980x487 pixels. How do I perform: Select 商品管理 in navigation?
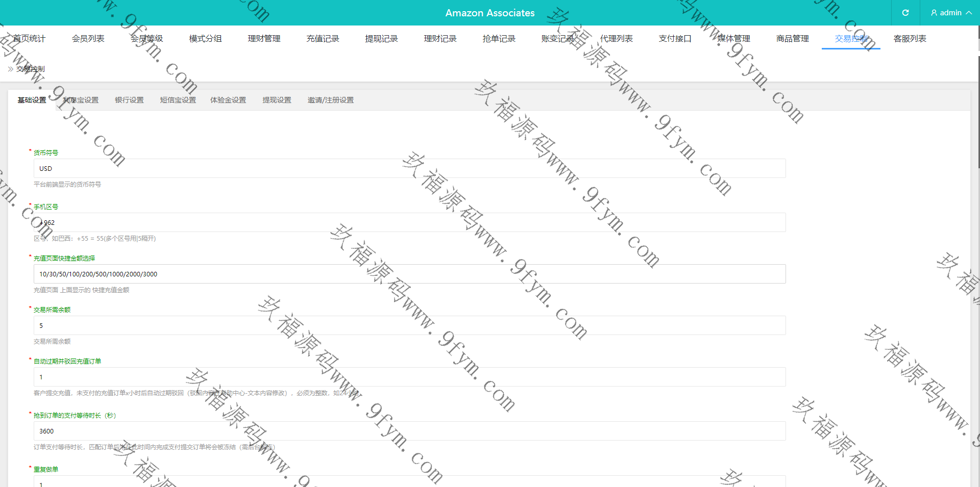(x=792, y=39)
